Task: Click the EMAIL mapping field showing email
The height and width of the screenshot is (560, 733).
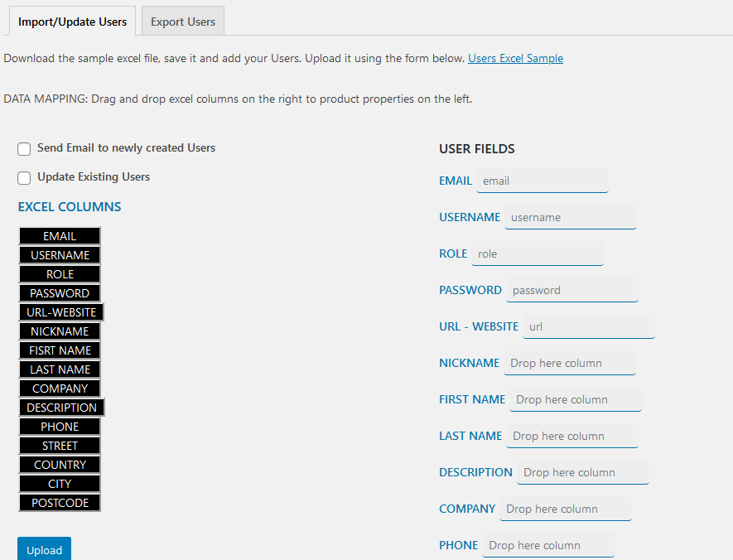Action: click(x=542, y=181)
